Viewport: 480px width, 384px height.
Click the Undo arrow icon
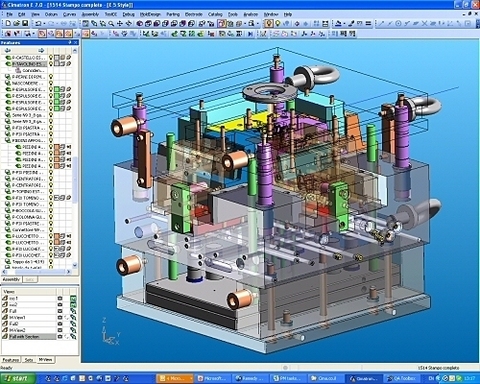point(38,23)
